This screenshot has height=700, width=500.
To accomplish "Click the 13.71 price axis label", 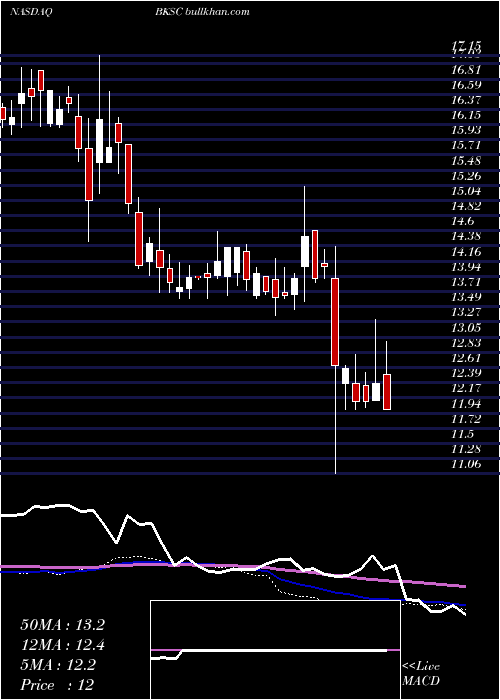I will click(466, 282).
